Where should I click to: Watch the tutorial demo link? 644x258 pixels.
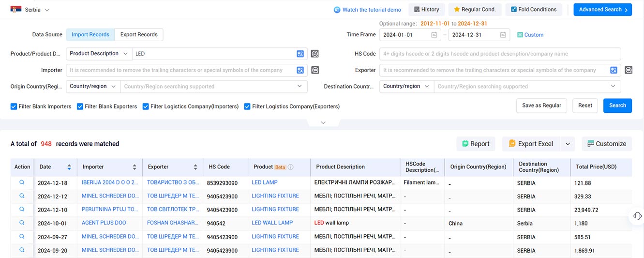tap(368, 10)
